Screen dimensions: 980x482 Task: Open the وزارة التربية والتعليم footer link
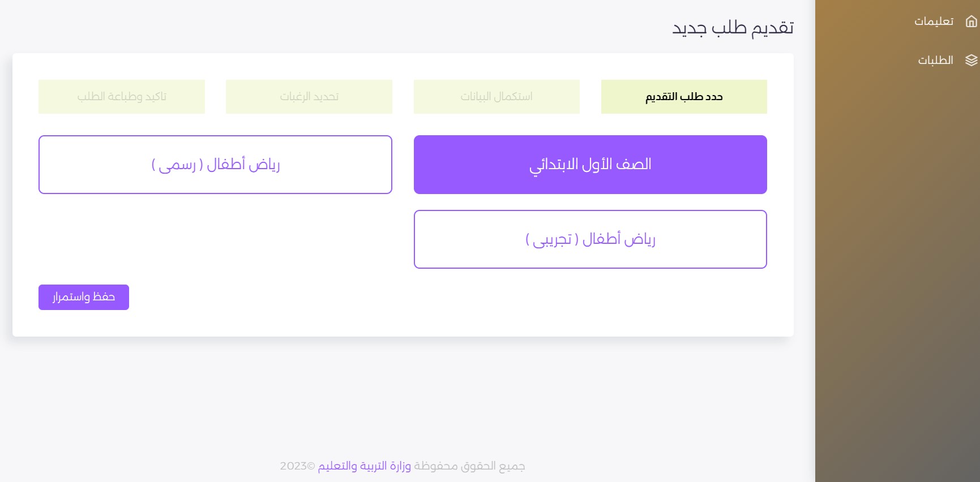[364, 466]
